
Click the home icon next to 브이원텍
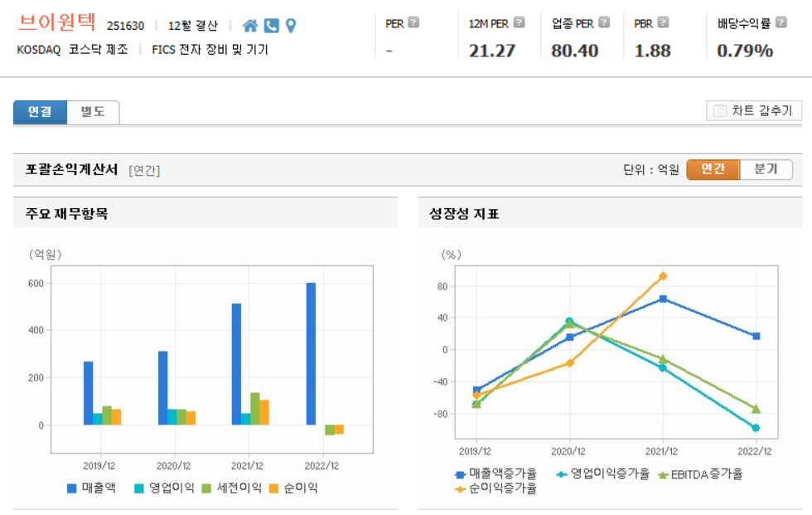click(251, 26)
